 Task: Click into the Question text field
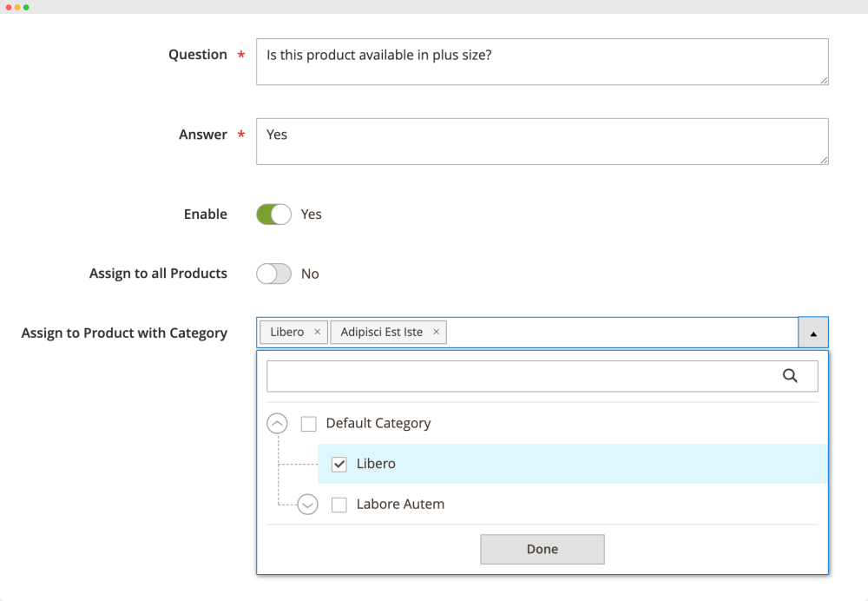point(542,62)
